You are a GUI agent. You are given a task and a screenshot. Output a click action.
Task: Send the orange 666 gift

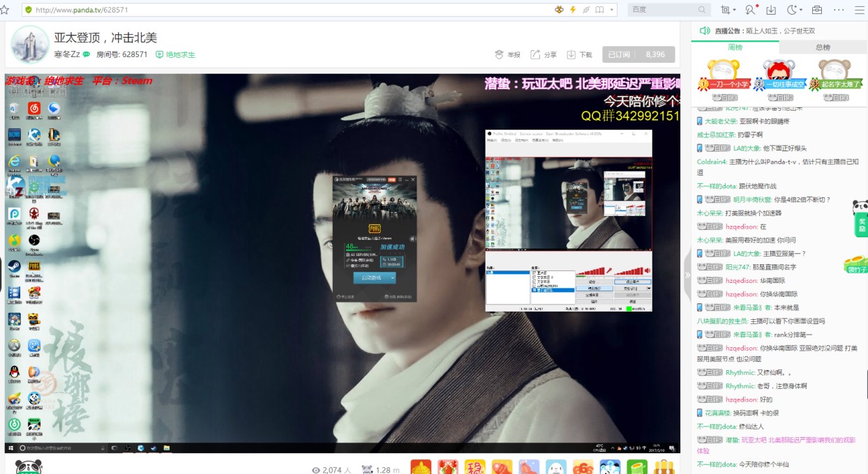[583, 466]
